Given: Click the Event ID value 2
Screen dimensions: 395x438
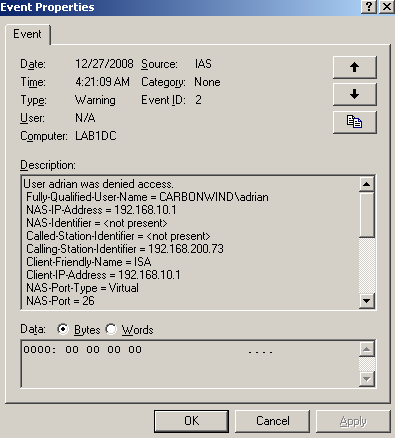Looking at the screenshot, I should coord(198,100).
